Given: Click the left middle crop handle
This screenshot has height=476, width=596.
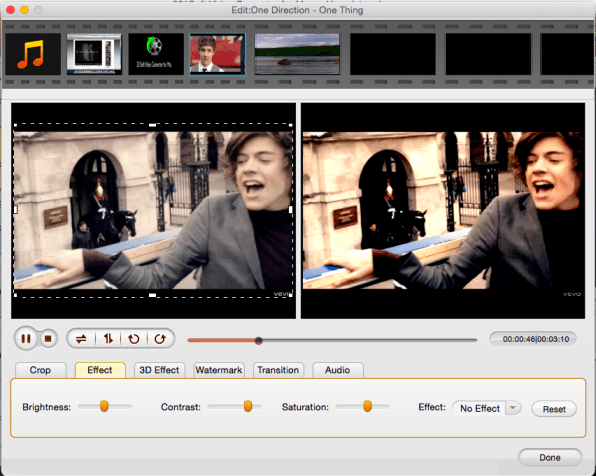Looking at the screenshot, I should tap(16, 209).
